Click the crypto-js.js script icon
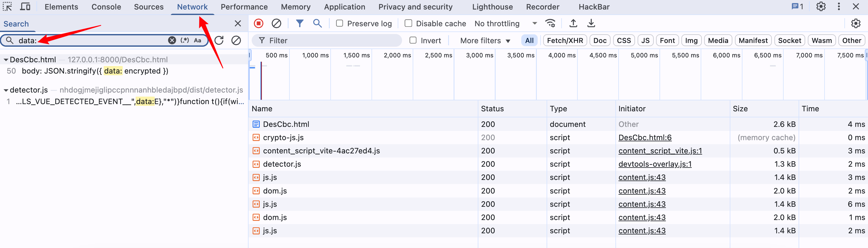This screenshot has width=868, height=248. point(256,138)
